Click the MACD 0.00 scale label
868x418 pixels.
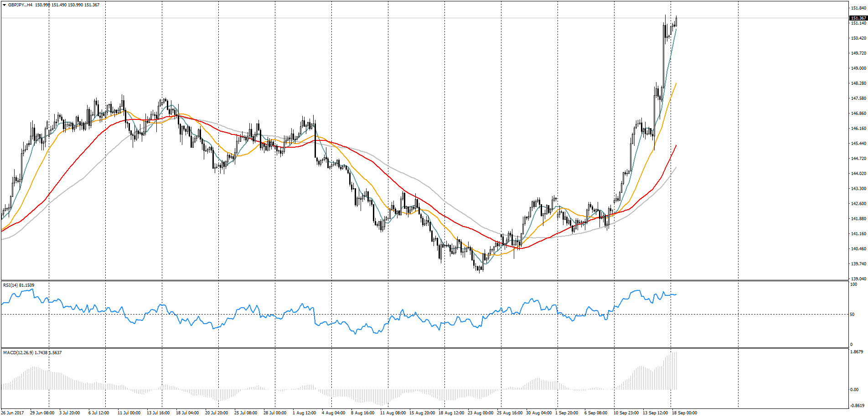coord(854,390)
